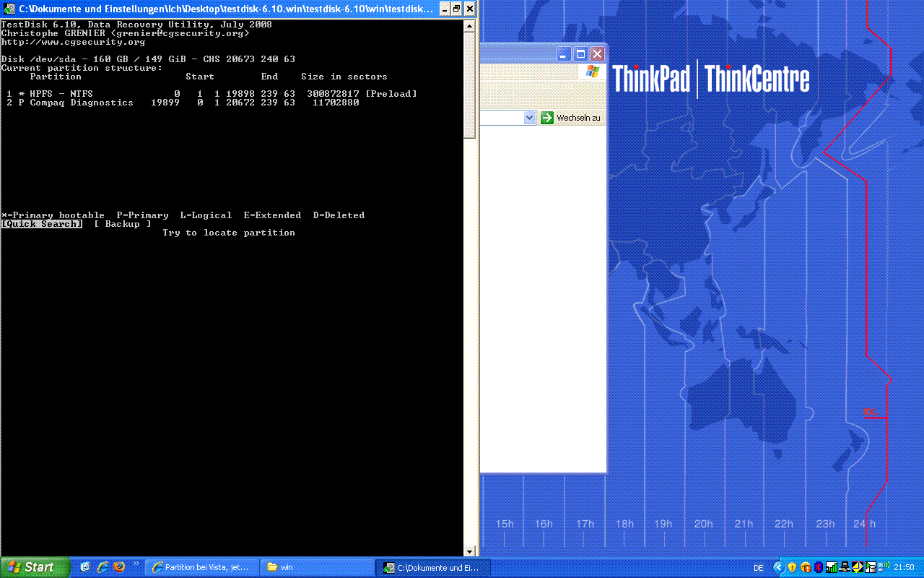Viewport: 924px width, 578px height.
Task: Choose the Backup option in TestDisk
Action: point(123,224)
